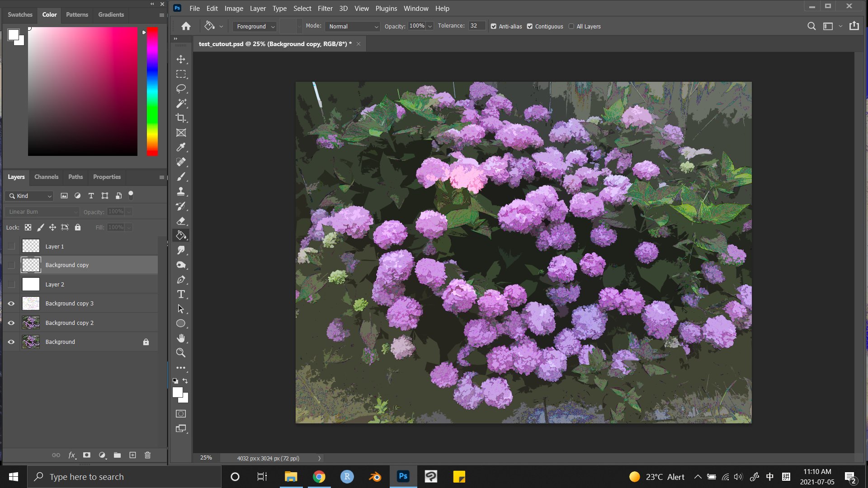Toggle the Contiguous checkbox
The image size is (868, 488).
click(x=530, y=26)
